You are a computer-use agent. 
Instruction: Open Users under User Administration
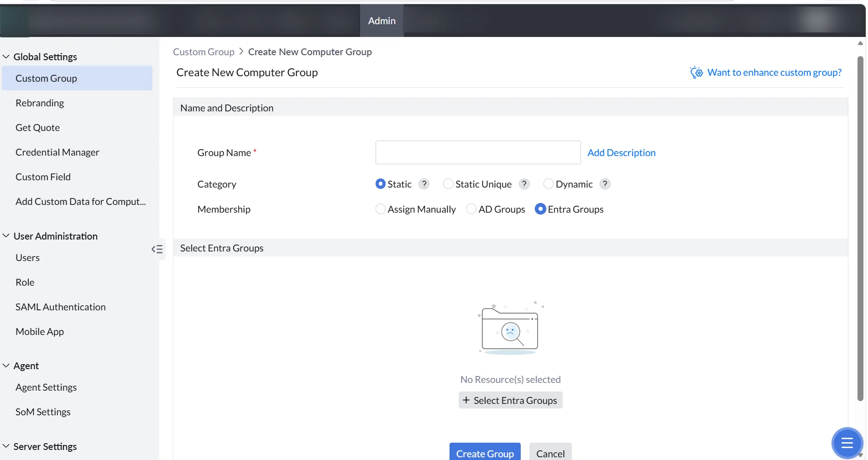pyautogui.click(x=28, y=257)
